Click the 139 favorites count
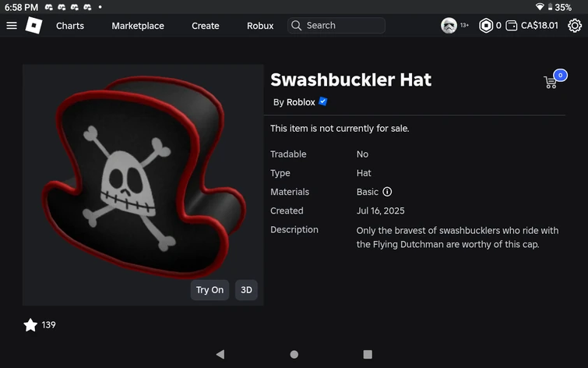Screen dimensions: 588x368 pyautogui.click(x=48, y=325)
